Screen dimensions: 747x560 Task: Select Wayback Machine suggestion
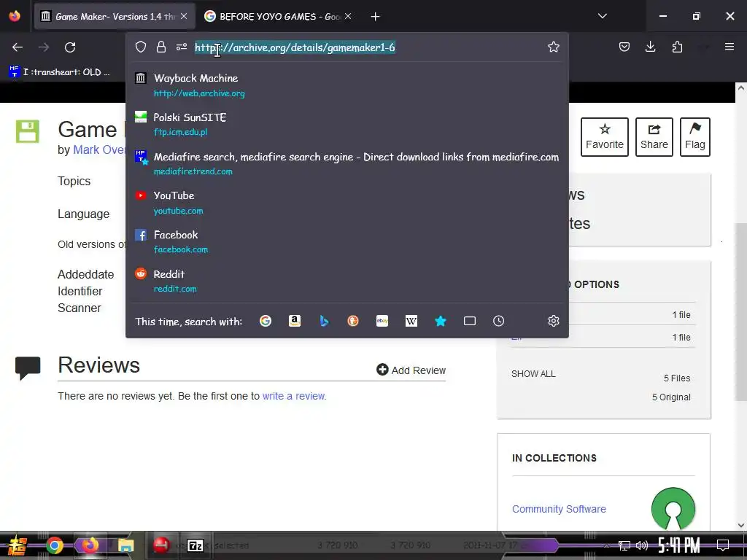point(347,85)
